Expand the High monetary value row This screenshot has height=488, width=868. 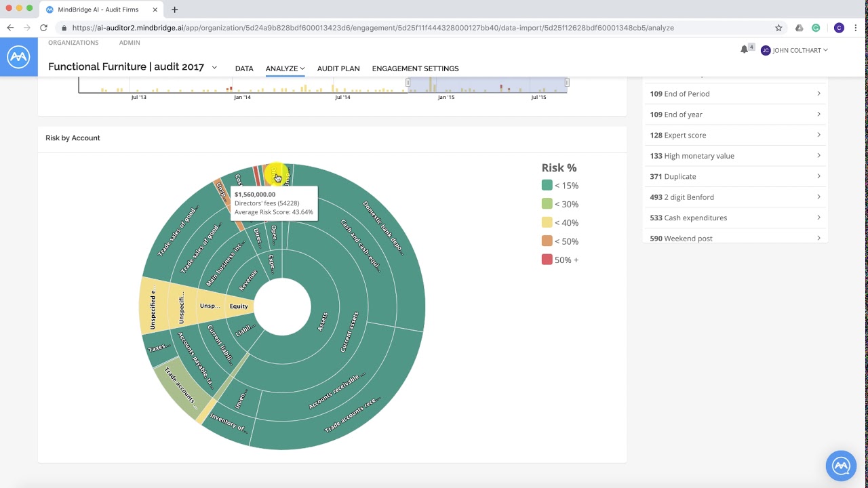point(735,156)
